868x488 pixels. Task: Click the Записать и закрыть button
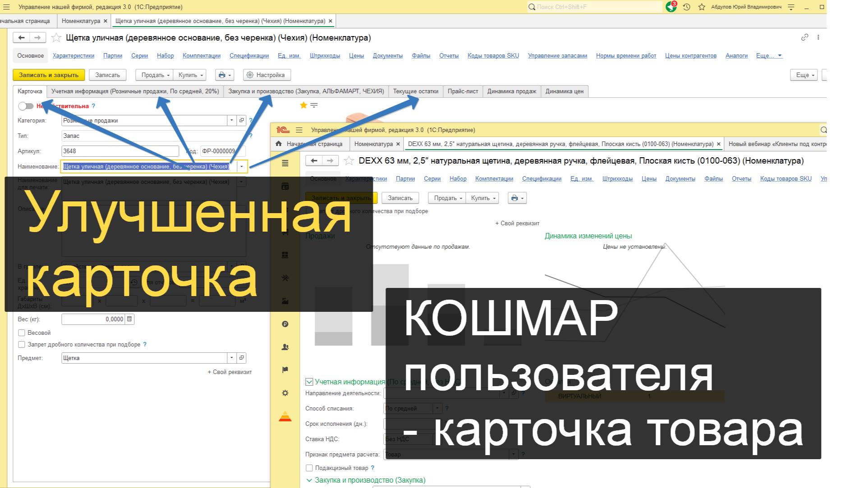click(49, 75)
